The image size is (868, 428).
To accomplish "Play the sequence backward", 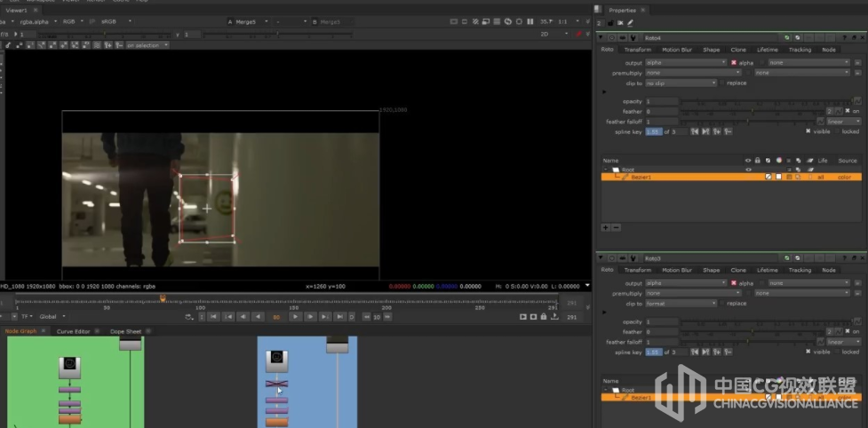I will 257,317.
